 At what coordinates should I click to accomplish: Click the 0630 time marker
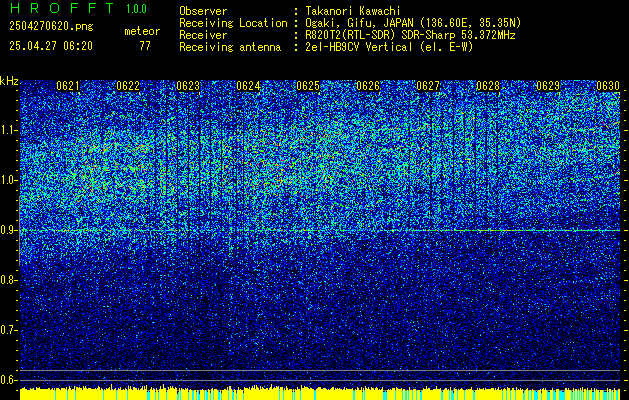pos(608,86)
